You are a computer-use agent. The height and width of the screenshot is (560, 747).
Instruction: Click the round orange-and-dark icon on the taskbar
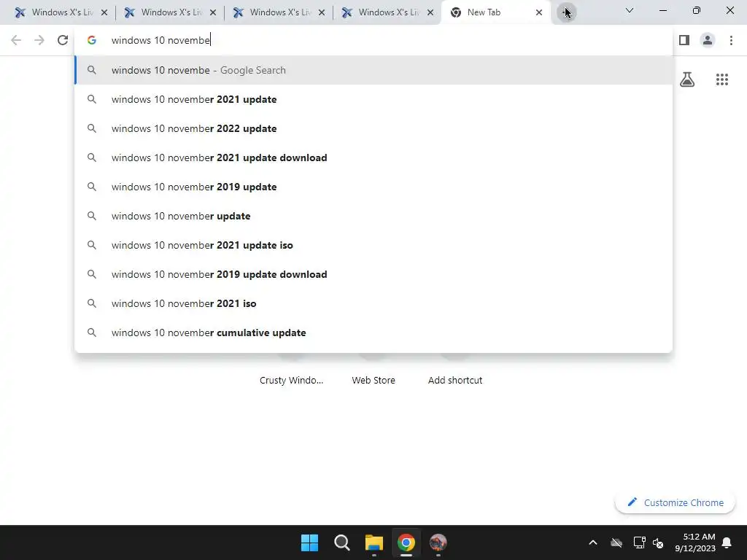pos(438,542)
